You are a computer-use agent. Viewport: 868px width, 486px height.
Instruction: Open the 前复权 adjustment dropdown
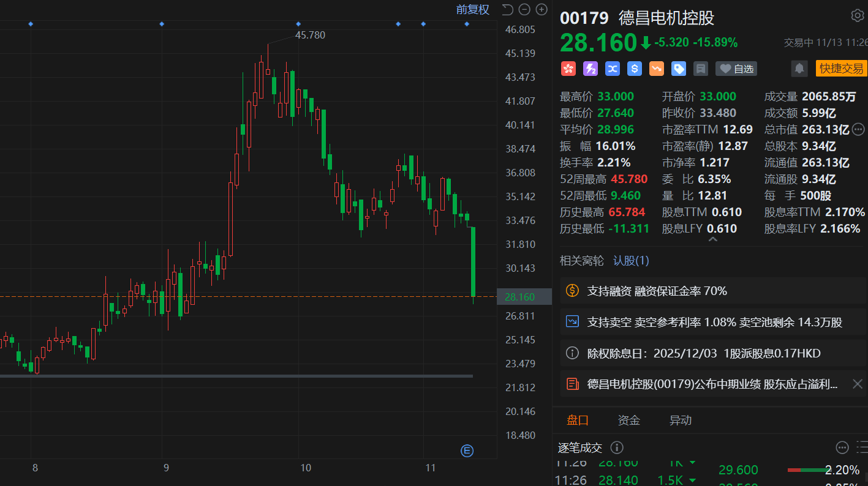tap(472, 9)
